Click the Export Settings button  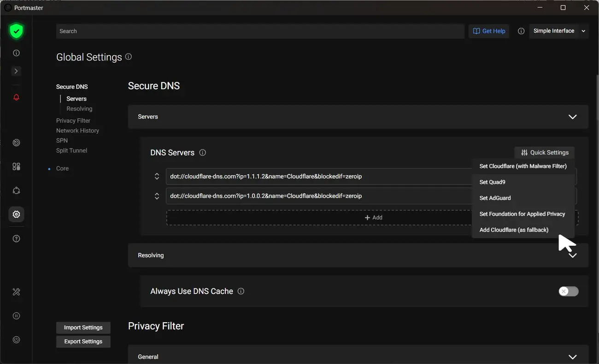tap(83, 341)
